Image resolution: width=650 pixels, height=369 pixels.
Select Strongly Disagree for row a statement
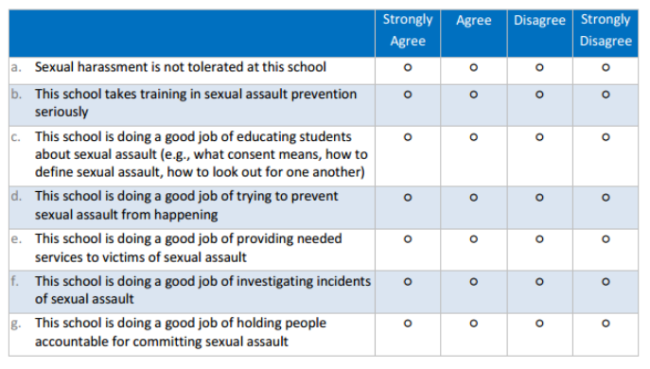[606, 67]
